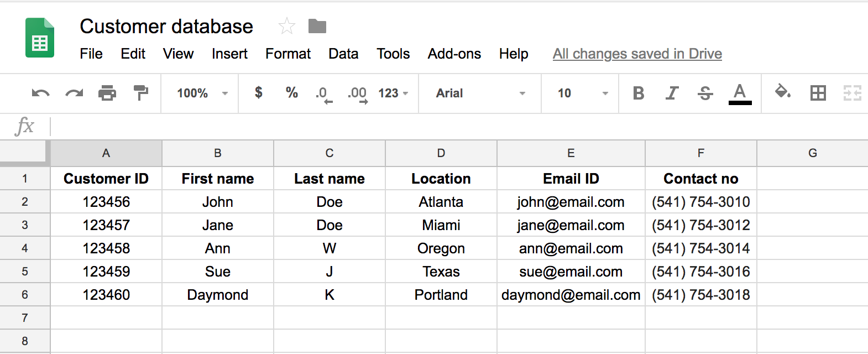Select column E header
868x354 pixels.
(x=571, y=153)
